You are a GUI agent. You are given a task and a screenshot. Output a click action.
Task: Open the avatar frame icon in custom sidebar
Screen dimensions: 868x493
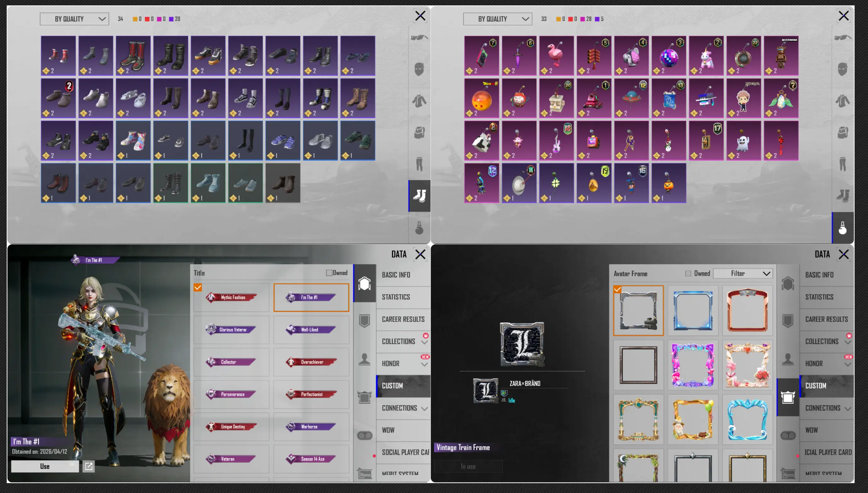[x=788, y=397]
